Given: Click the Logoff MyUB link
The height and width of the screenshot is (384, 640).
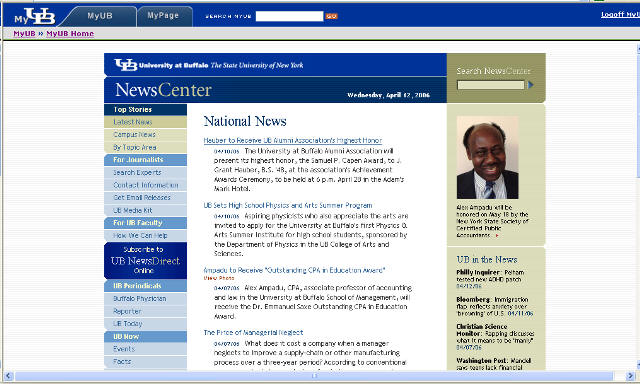Looking at the screenshot, I should tap(620, 14).
